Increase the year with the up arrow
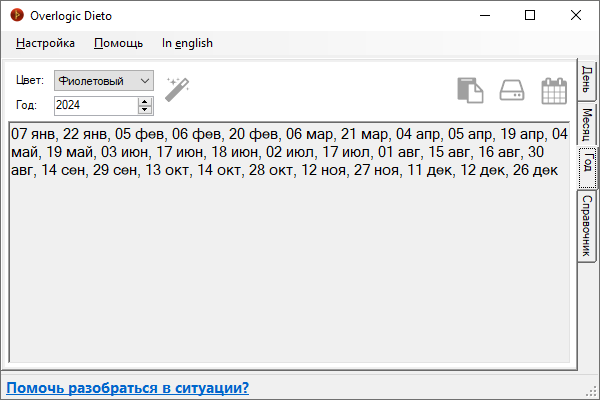This screenshot has width=600, height=400. click(x=145, y=102)
